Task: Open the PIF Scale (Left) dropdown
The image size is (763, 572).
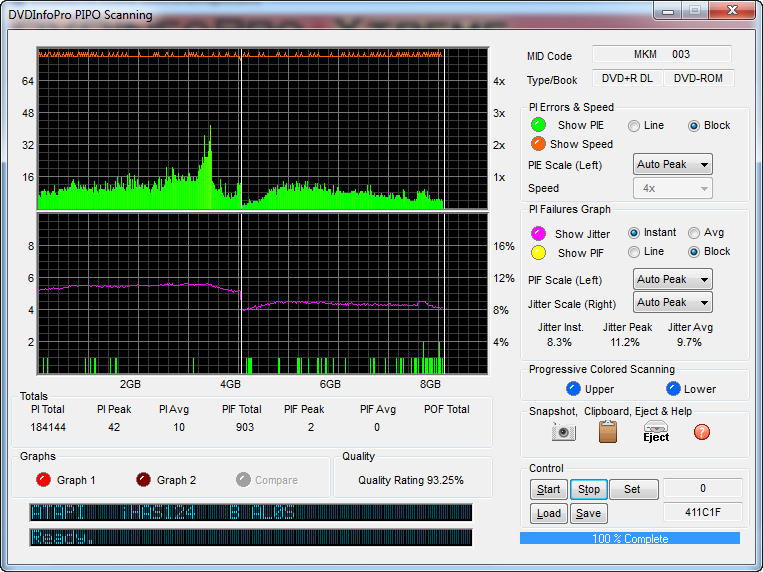Action: pos(672,279)
